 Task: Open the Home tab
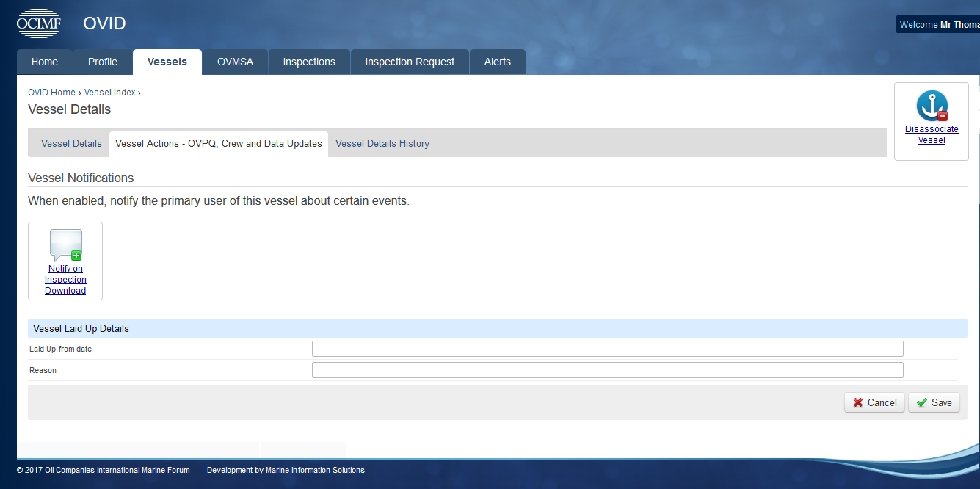click(45, 62)
